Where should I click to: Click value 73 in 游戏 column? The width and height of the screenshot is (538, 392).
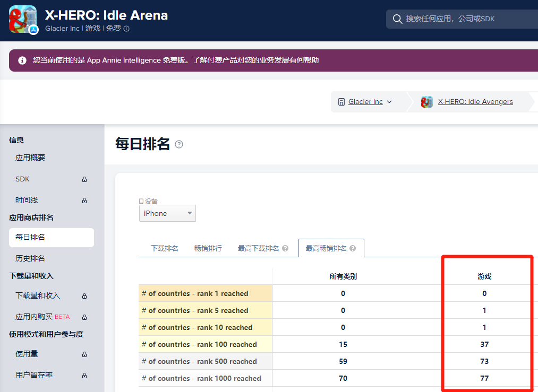[484, 362]
